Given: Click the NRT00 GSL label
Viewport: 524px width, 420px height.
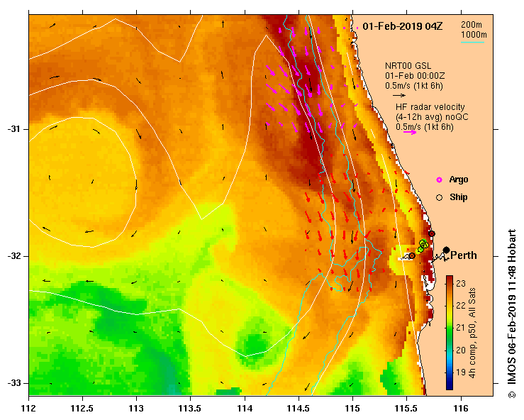Looking at the screenshot, I should [408, 66].
